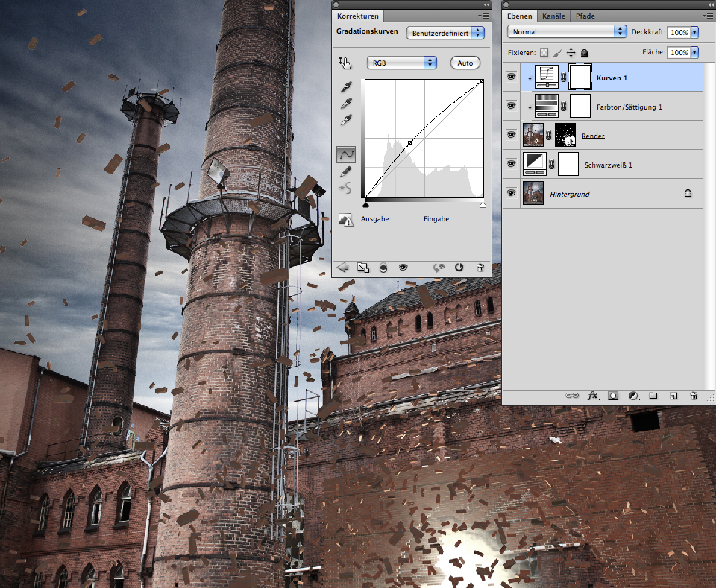Open the Normal blend mode dropdown
716x588 pixels.
tap(566, 32)
